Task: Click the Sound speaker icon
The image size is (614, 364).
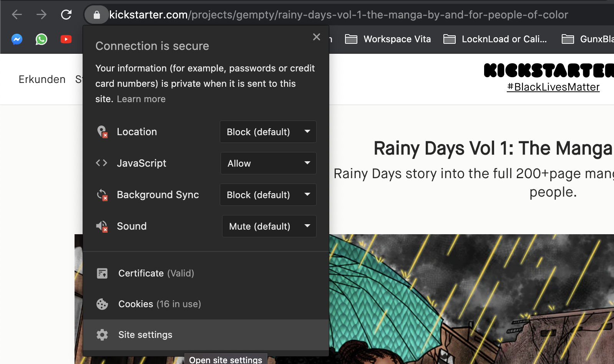Action: point(102,226)
